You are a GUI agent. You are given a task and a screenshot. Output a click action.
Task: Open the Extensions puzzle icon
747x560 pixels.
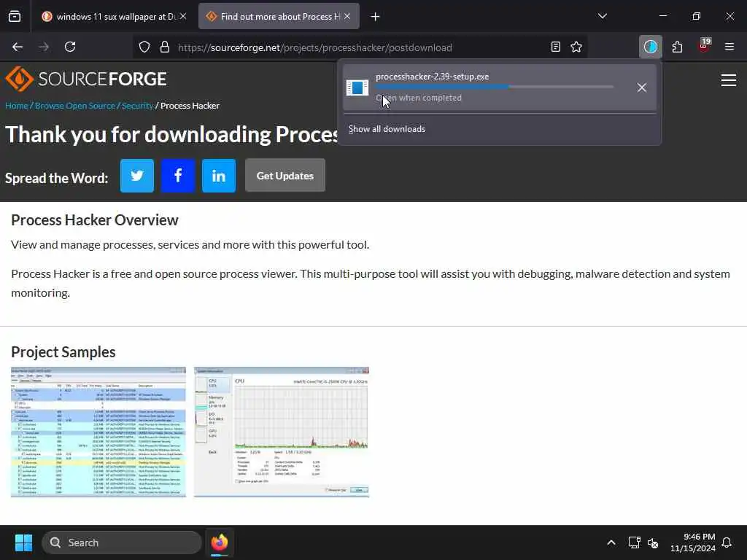click(677, 47)
